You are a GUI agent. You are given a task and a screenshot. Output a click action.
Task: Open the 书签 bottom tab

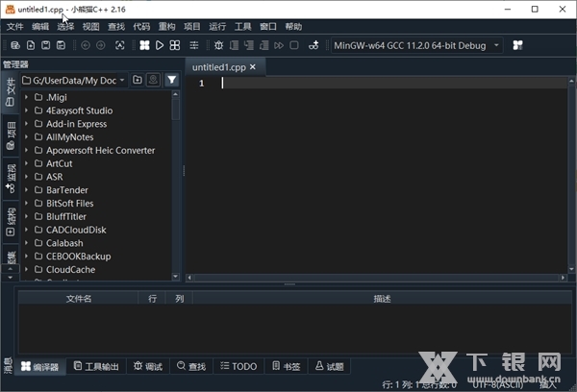[x=287, y=366]
